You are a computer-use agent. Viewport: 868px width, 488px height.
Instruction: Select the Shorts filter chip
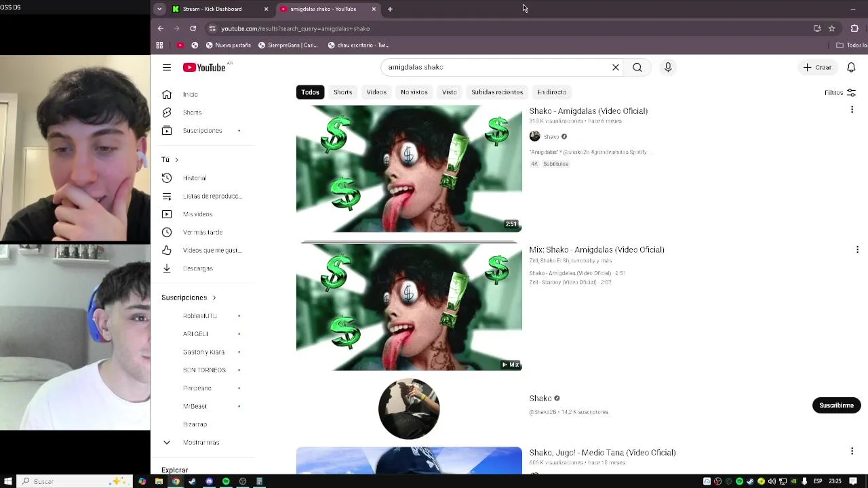pyautogui.click(x=342, y=92)
